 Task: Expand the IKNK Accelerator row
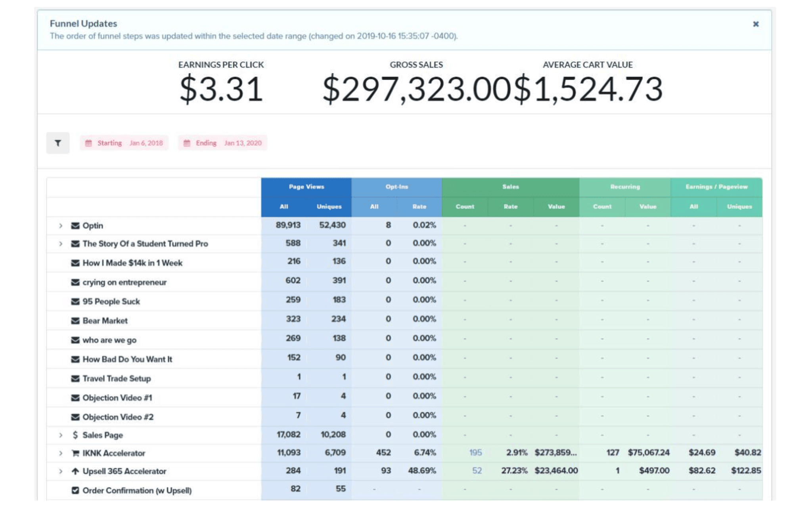click(x=61, y=453)
